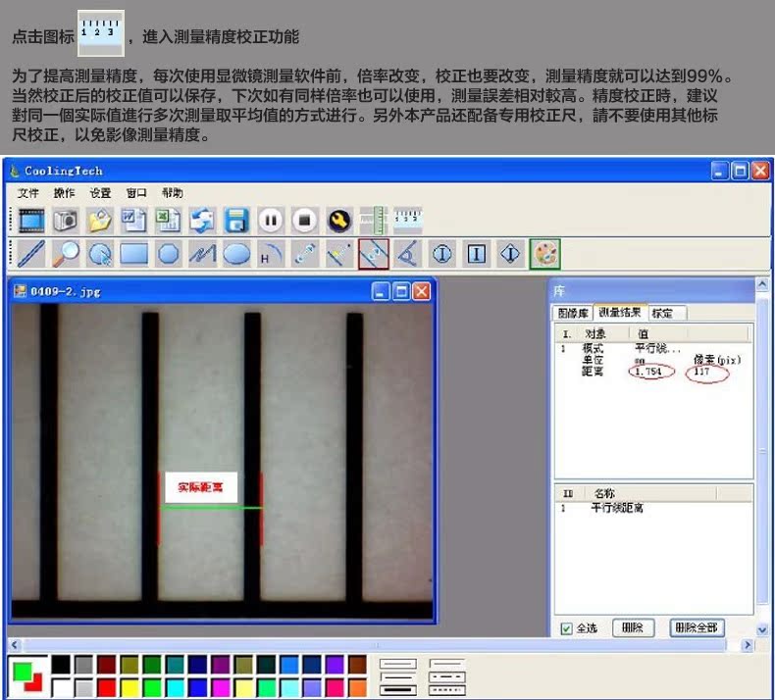The height and width of the screenshot is (700, 775).
Task: Click the ruler calibration icon in toolbar
Action: click(x=407, y=220)
